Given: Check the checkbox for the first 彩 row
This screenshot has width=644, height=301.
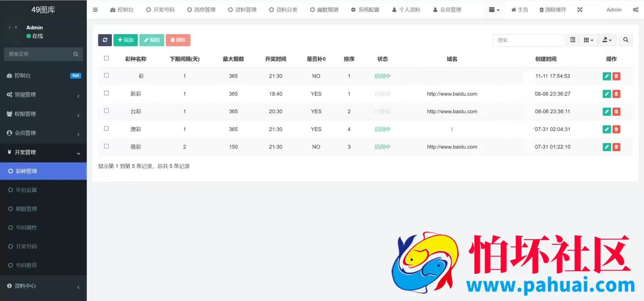Looking at the screenshot, I should point(106,75).
